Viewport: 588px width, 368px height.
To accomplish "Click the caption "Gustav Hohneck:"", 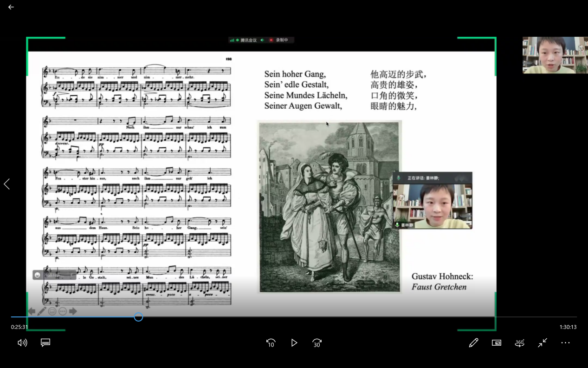I will (442, 276).
